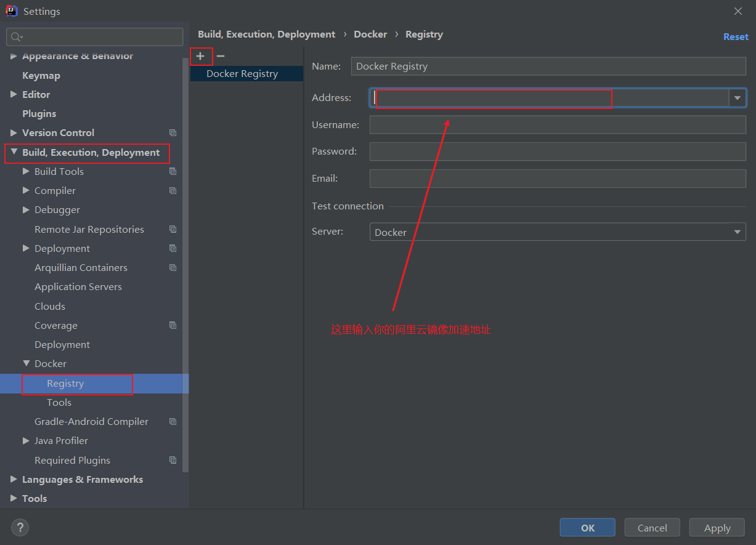The image size is (756, 545).
Task: Expand the Build Tools arrow
Action: 26,171
